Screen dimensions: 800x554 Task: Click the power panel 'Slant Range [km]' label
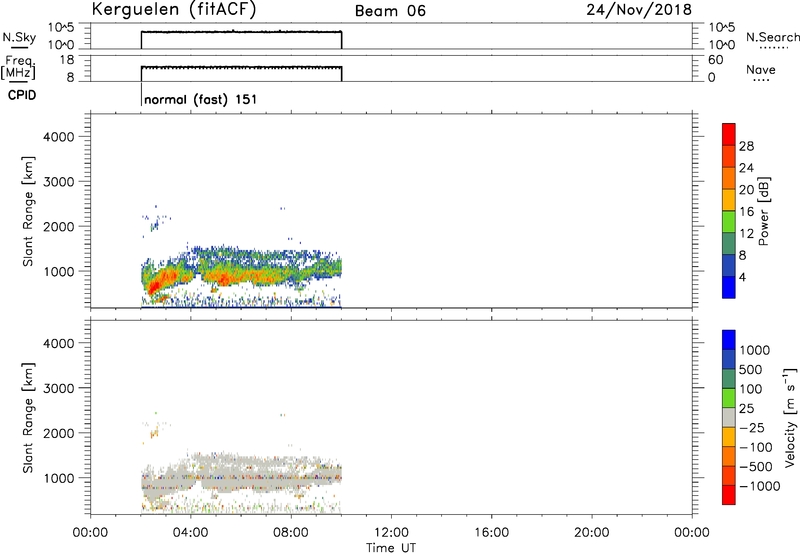click(27, 211)
